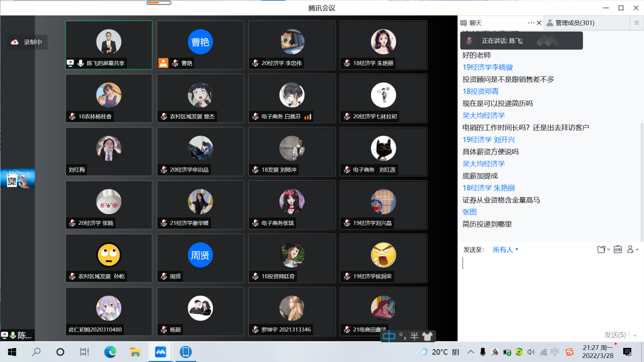The image size is (644, 362).
Task: Switch to the 聊天 tab
Action: coord(475,23)
